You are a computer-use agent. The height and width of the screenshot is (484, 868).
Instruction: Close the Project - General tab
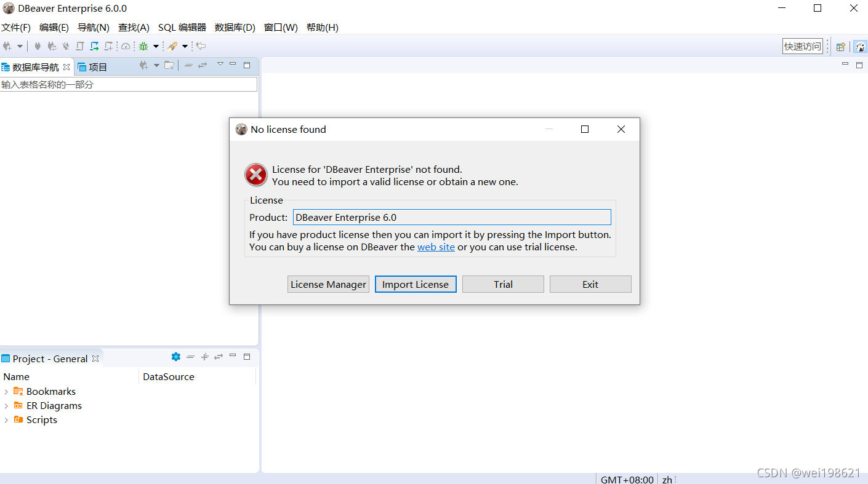[95, 359]
